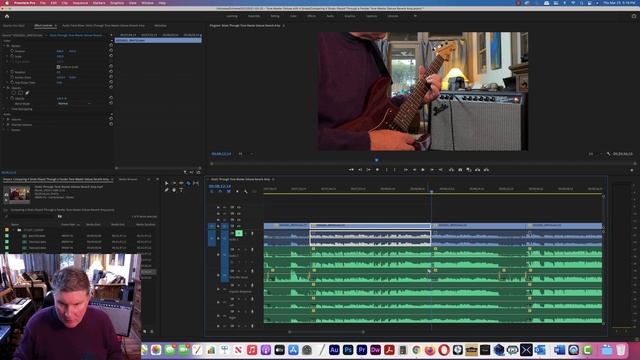Viewport: 640px width, 360px height.
Task: Play the Program monitor sequence
Action: coord(423,170)
